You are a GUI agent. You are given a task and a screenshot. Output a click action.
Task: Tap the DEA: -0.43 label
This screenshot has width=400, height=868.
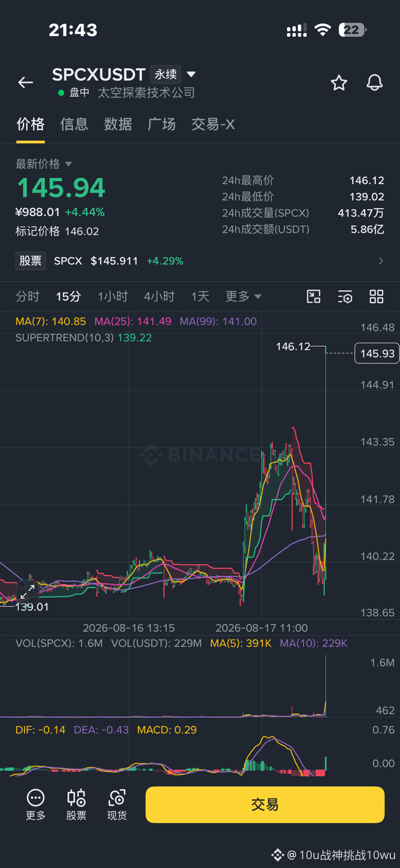tap(101, 730)
